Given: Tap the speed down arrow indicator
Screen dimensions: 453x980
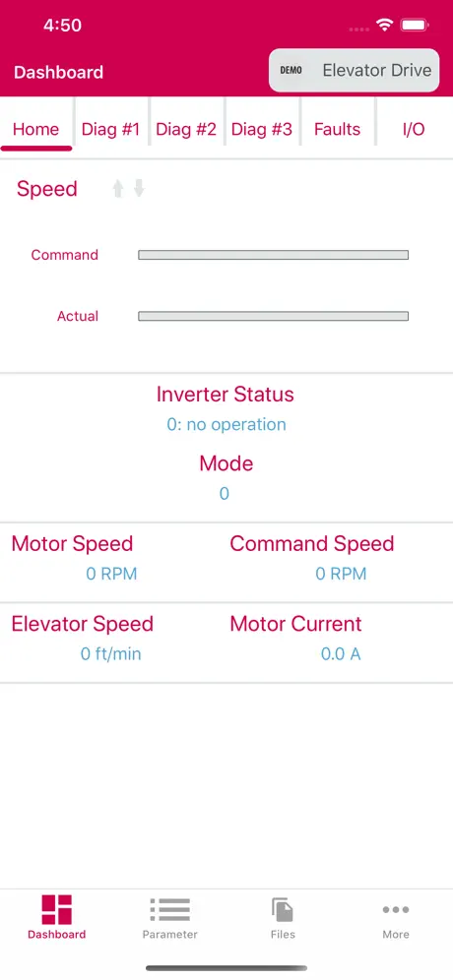Looking at the screenshot, I should tap(139, 188).
